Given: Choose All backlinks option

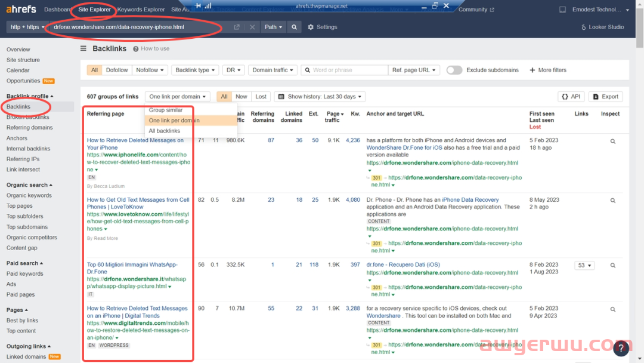Looking at the screenshot, I should pyautogui.click(x=191, y=131).
